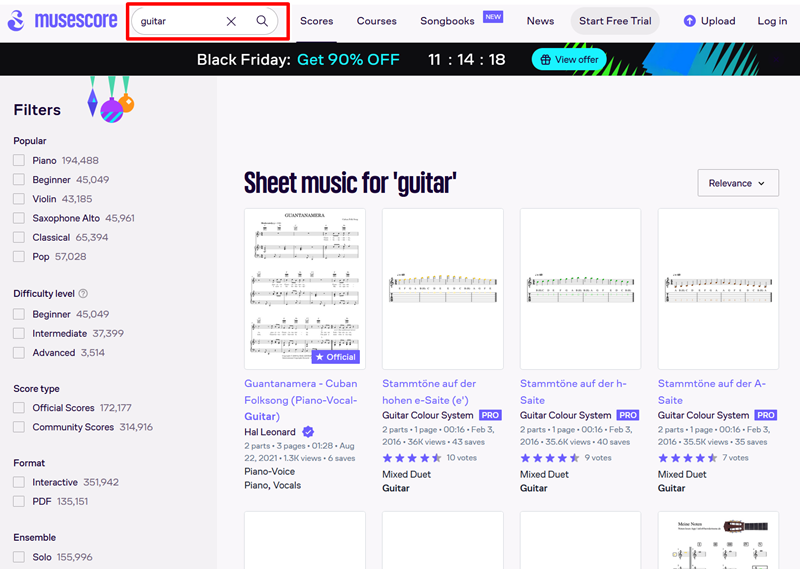
Task: Click star rating showing 7 votes
Action: click(x=687, y=458)
